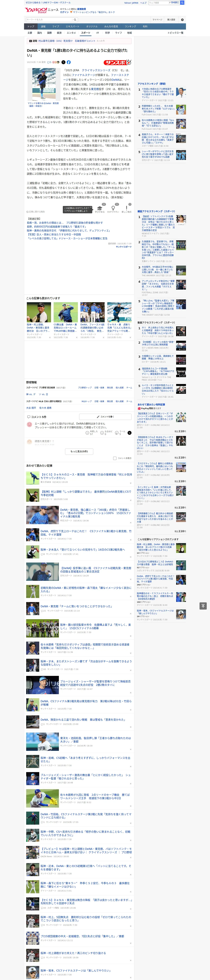Click 記事に関する報告 report icon link
Screen dimensions: 210x980
pos(35,212)
